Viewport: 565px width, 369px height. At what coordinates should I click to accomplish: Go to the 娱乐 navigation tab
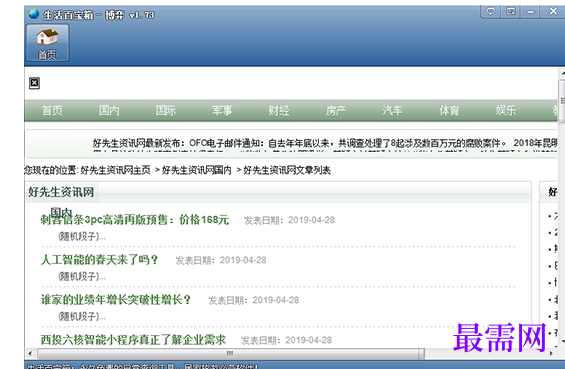coord(506,110)
